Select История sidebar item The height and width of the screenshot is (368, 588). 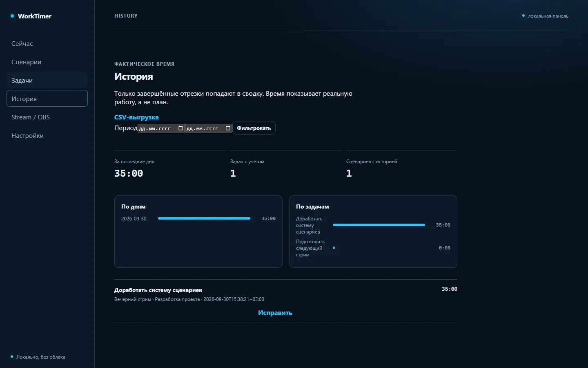click(47, 99)
